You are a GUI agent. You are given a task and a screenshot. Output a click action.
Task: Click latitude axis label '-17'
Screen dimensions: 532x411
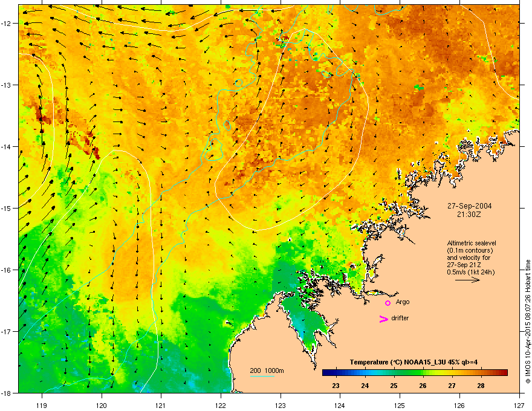(6, 332)
